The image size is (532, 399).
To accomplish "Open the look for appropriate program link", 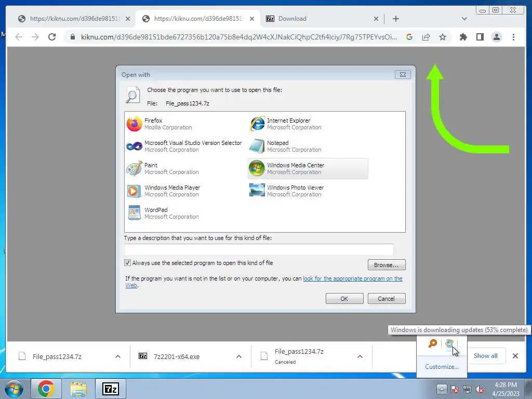I will pyautogui.click(x=353, y=278).
